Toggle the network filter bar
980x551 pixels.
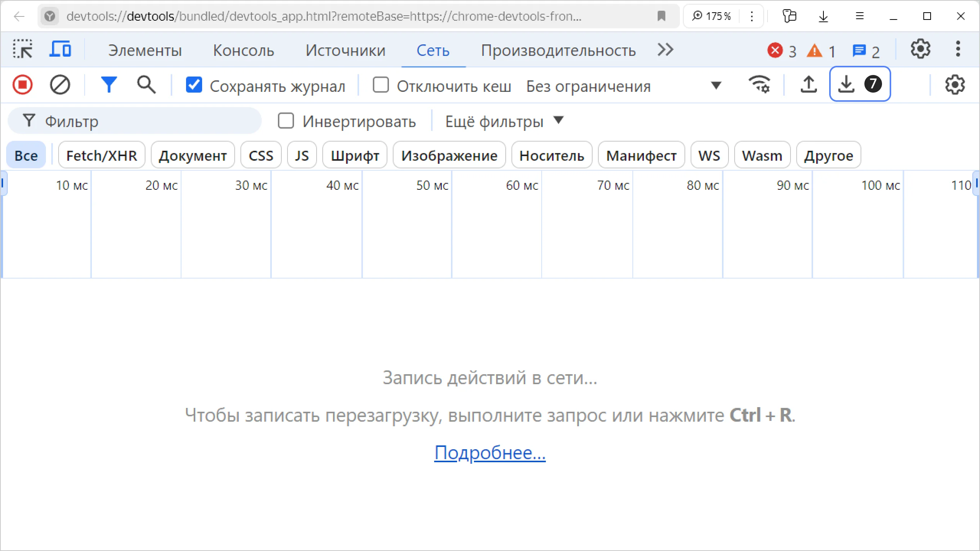pos(109,84)
